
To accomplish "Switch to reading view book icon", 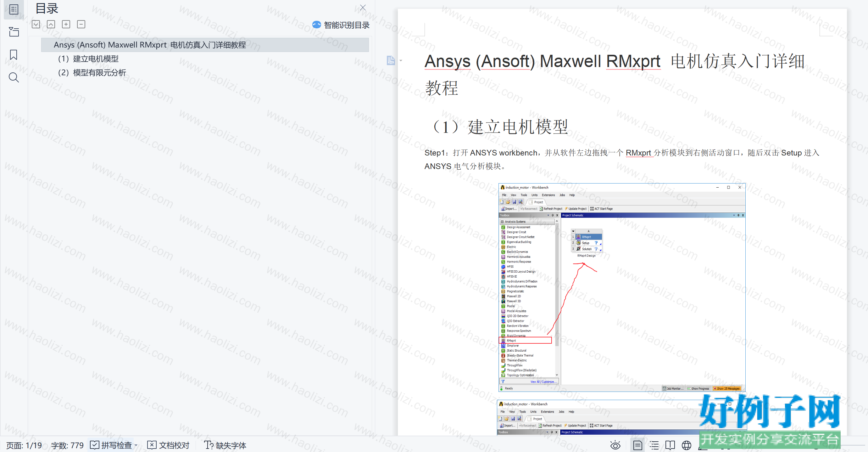I will (670, 445).
